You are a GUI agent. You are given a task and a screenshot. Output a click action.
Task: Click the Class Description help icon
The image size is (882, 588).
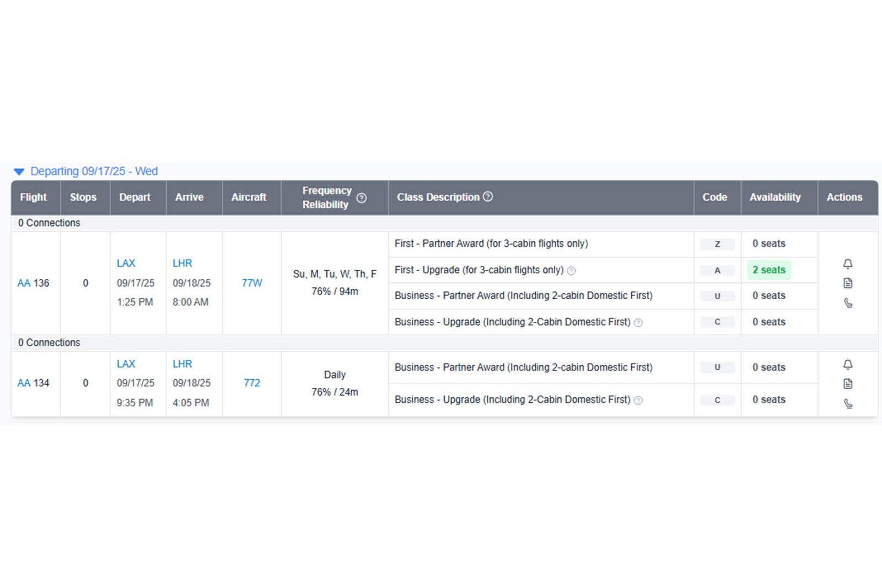pos(488,197)
